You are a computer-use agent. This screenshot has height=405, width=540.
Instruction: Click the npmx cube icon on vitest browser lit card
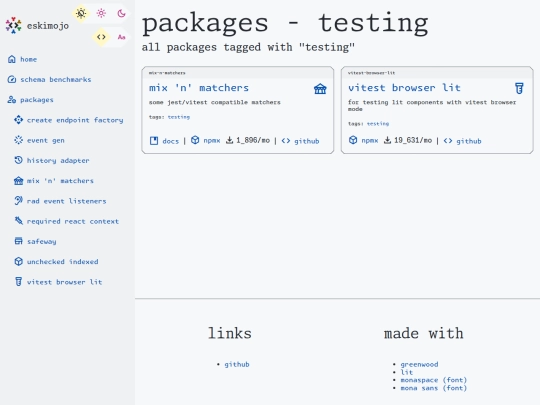click(353, 140)
